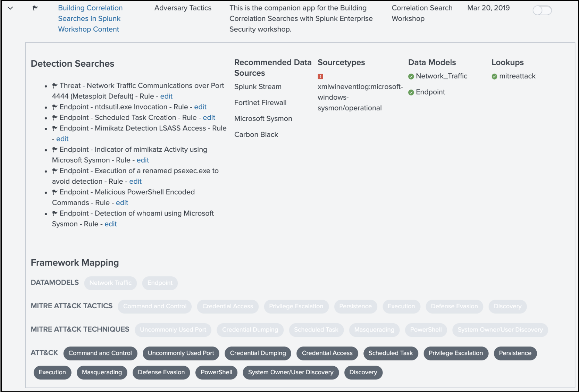Click the dark Credential Dumping ATT&CK tag
Image resolution: width=579 pixels, height=392 pixels.
(258, 353)
